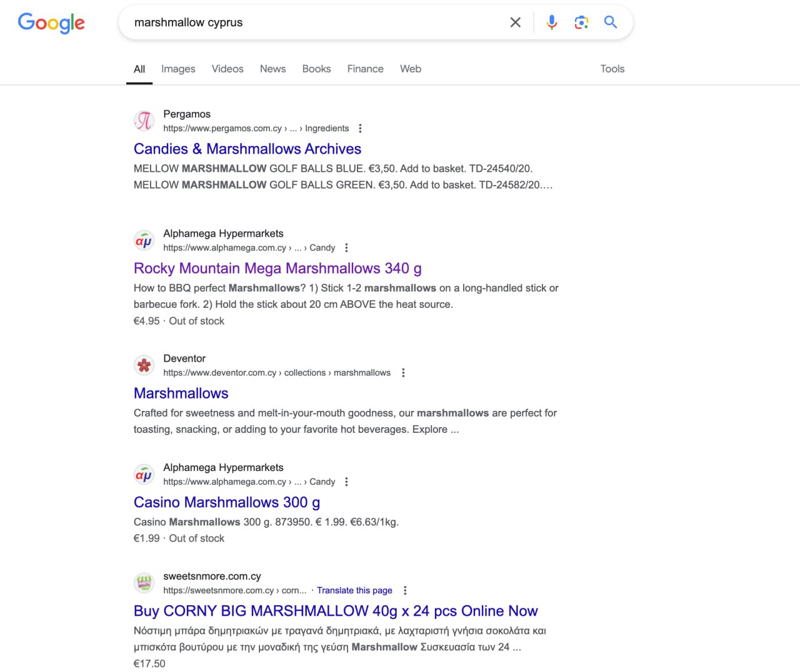Viewport: 800px width, 672px height.
Task: Click the magnifying glass search button
Action: point(610,22)
